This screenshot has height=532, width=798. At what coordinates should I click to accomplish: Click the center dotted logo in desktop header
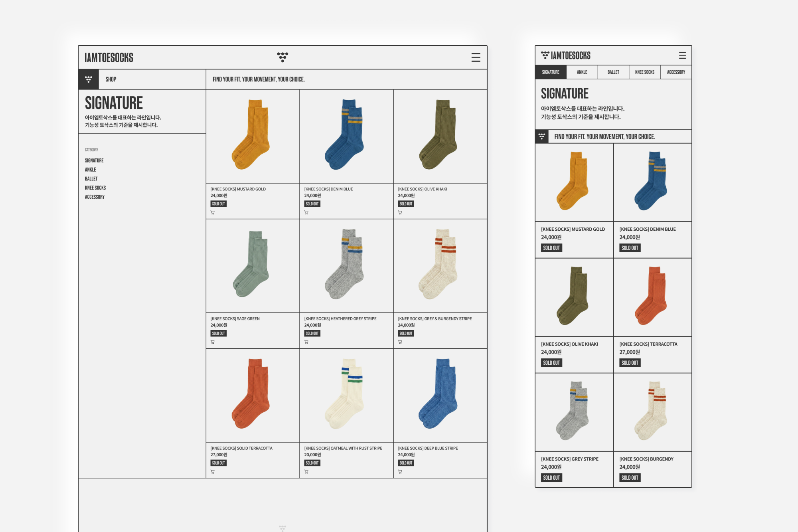tap(282, 57)
